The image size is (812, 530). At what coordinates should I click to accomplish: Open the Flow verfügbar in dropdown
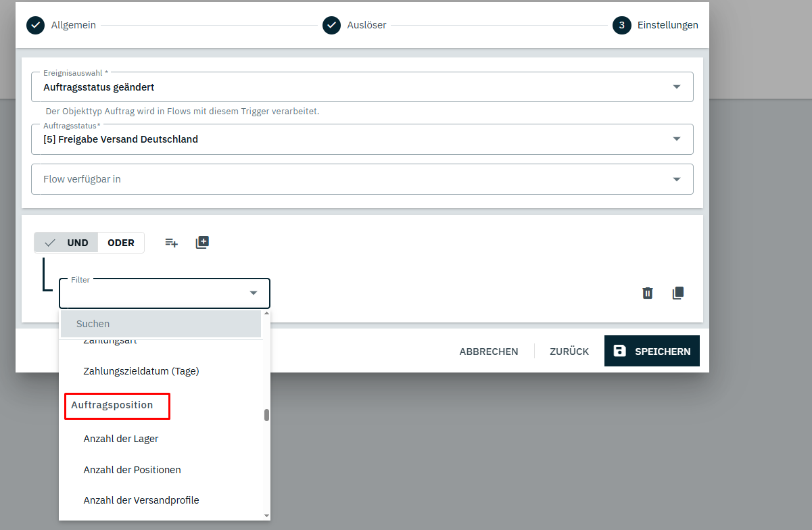pos(677,179)
